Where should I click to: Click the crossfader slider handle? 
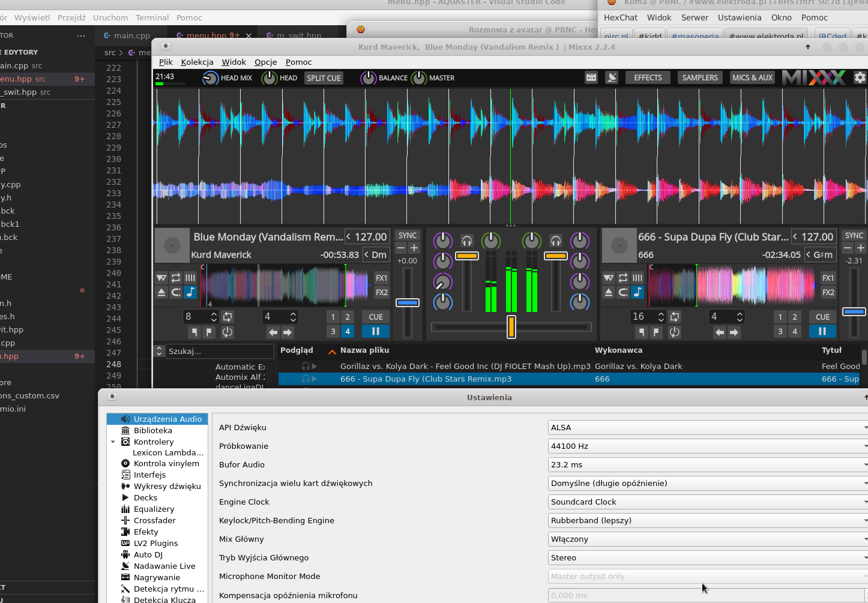511,327
